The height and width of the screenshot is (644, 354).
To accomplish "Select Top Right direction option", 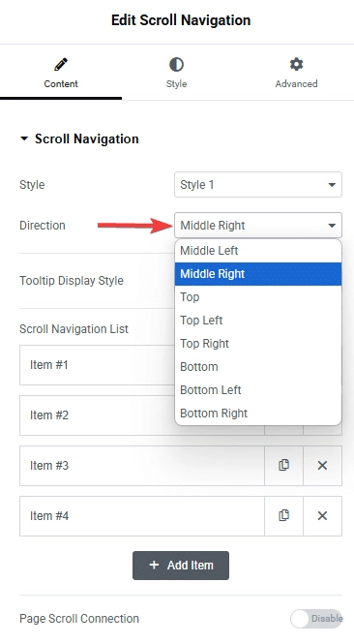I will click(x=258, y=344).
